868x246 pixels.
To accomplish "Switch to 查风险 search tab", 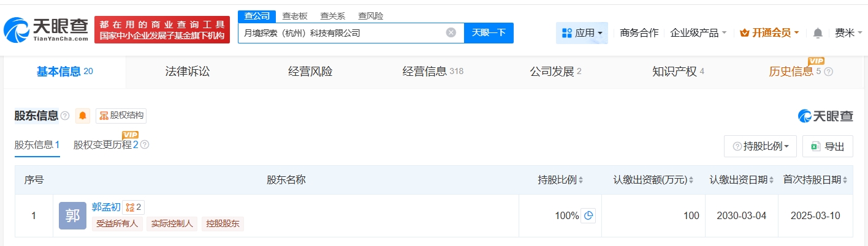I will 370,16.
